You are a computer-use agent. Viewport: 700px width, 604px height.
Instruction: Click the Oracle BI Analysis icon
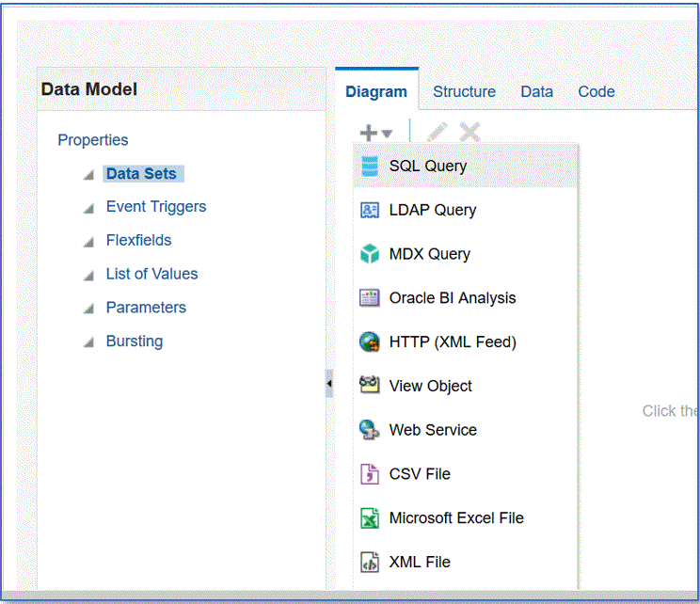[370, 298]
